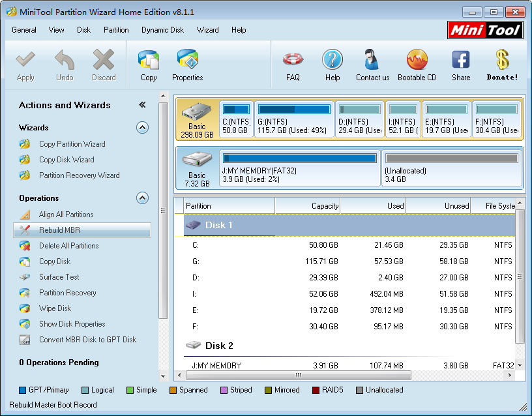Click the Show Disk Properties icon
Viewport: 532px width, 416px height.
tap(25, 323)
